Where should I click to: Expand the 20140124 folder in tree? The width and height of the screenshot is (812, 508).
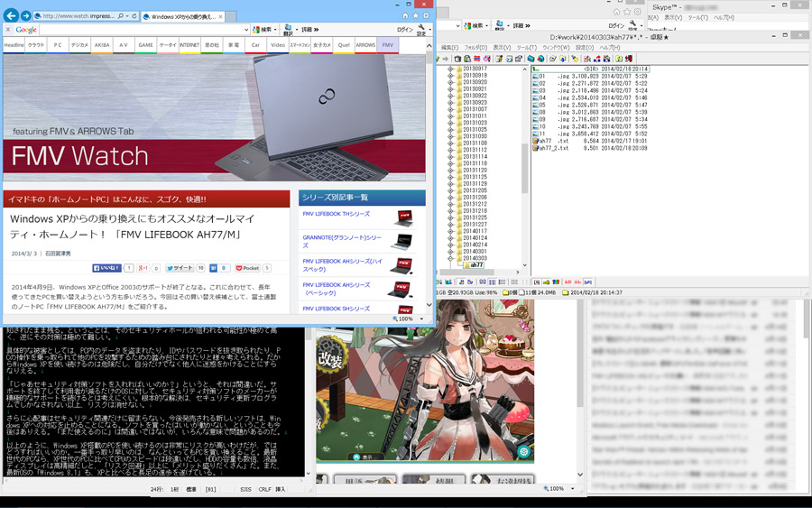pyautogui.click(x=451, y=237)
